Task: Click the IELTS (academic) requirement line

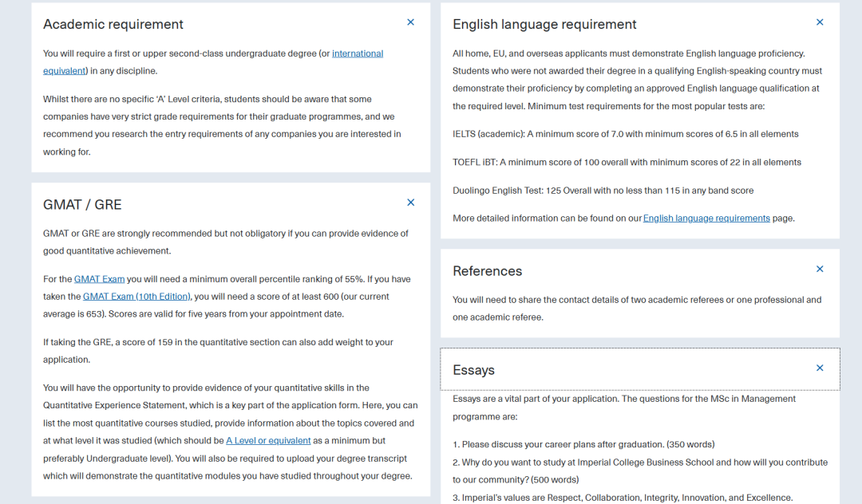Action: [x=625, y=134]
